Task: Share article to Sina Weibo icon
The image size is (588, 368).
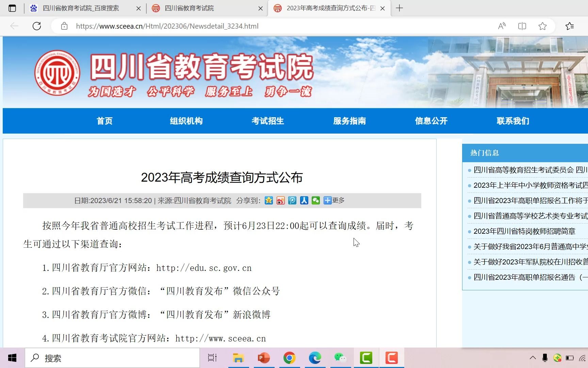Action: tap(281, 200)
